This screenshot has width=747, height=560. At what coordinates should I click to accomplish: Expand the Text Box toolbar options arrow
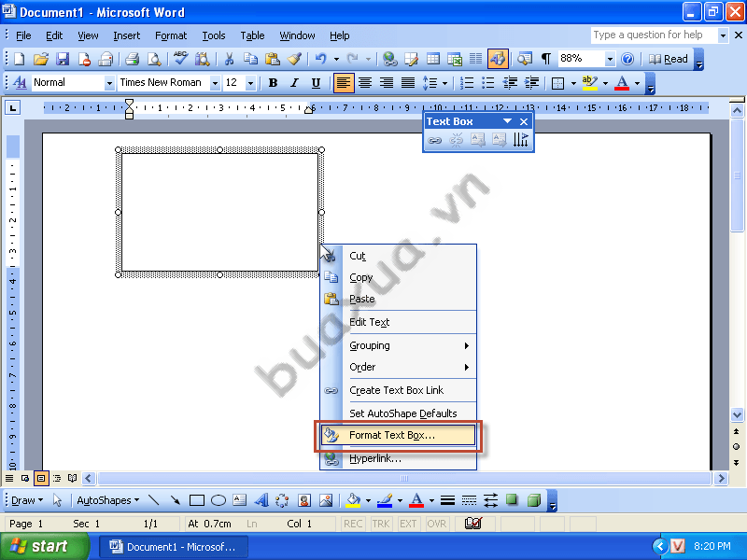[507, 121]
